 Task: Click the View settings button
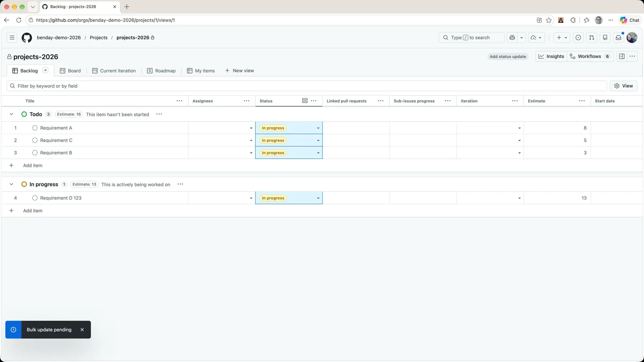[x=624, y=86]
